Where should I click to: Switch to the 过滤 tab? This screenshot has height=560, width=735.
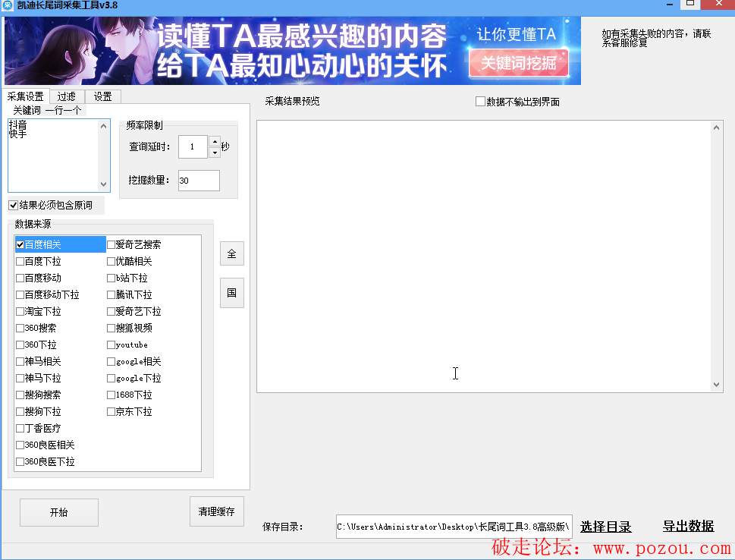67,96
